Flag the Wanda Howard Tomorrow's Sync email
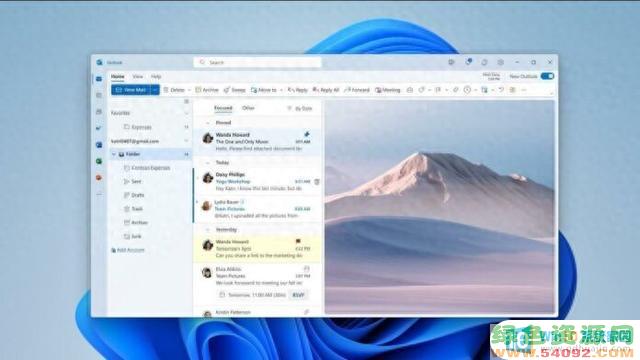 click(298, 241)
